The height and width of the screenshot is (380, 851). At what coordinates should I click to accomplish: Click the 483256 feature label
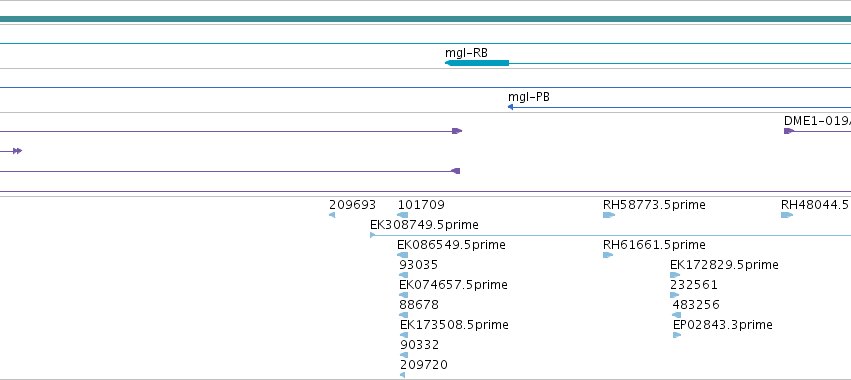click(x=696, y=305)
